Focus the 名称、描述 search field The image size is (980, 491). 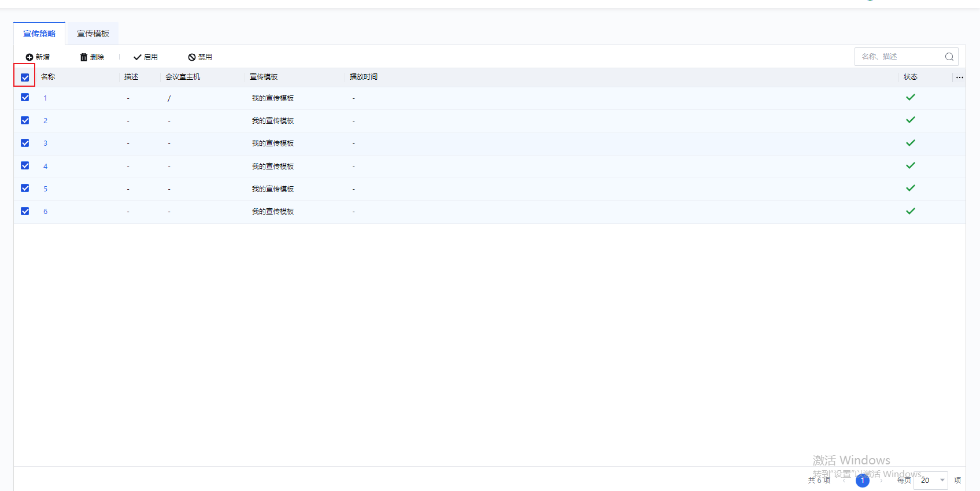(899, 57)
